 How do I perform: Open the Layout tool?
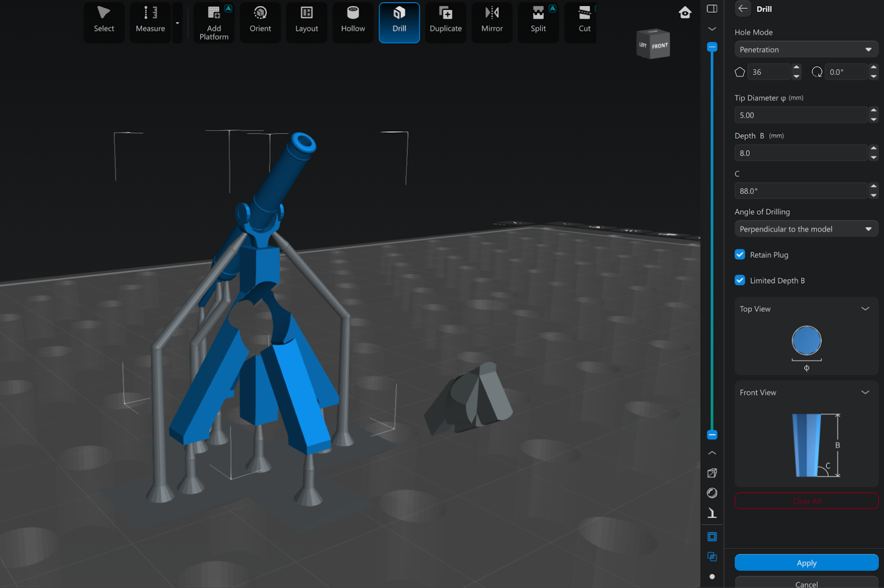tap(307, 21)
